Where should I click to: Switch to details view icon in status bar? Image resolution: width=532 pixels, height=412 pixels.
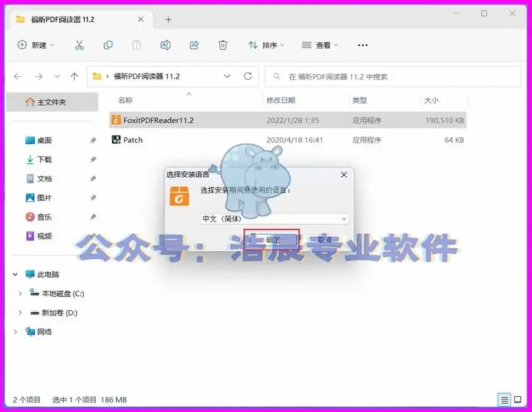pos(504,400)
